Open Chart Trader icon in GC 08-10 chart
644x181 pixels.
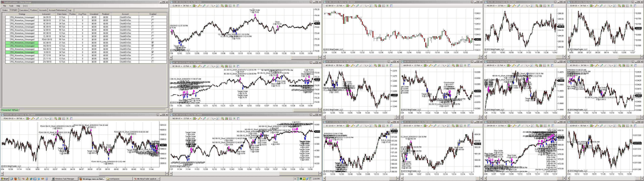coord(375,6)
